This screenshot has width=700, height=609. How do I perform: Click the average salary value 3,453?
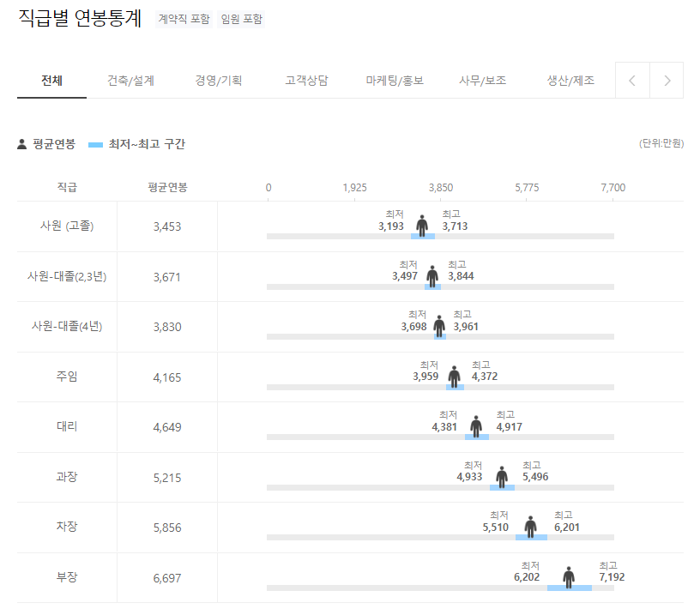click(167, 226)
